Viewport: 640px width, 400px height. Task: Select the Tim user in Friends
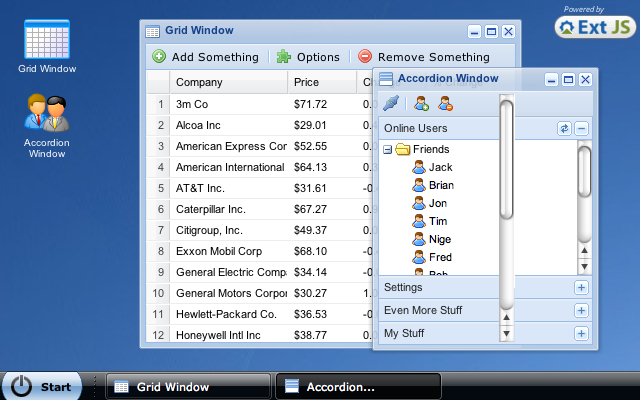tap(438, 221)
